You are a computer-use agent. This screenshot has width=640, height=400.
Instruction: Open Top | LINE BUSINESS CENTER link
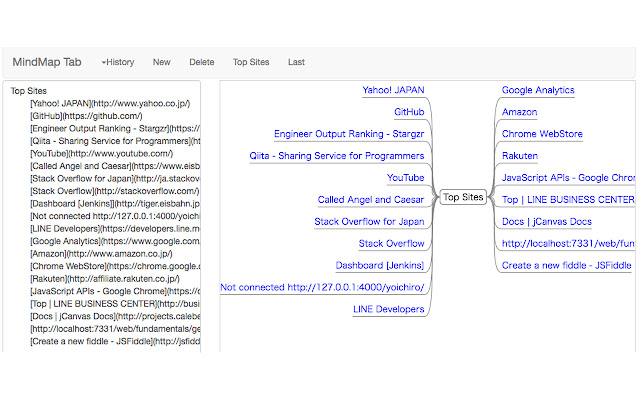point(568,200)
